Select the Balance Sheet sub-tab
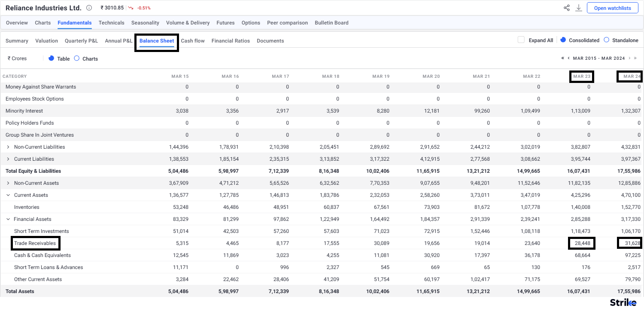 coord(157,41)
